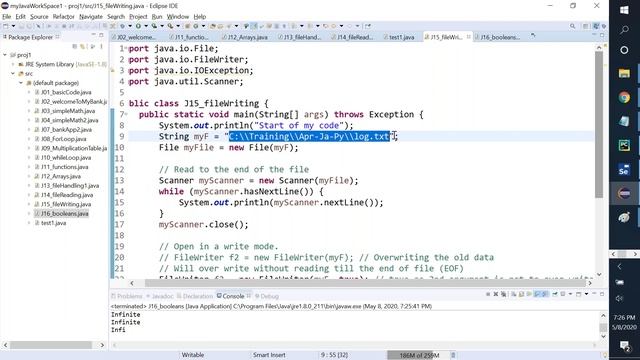Image resolution: width=640 pixels, height=360 pixels.
Task: Close the J15_fileWri... editor tab
Action: pyautogui.click(x=468, y=37)
